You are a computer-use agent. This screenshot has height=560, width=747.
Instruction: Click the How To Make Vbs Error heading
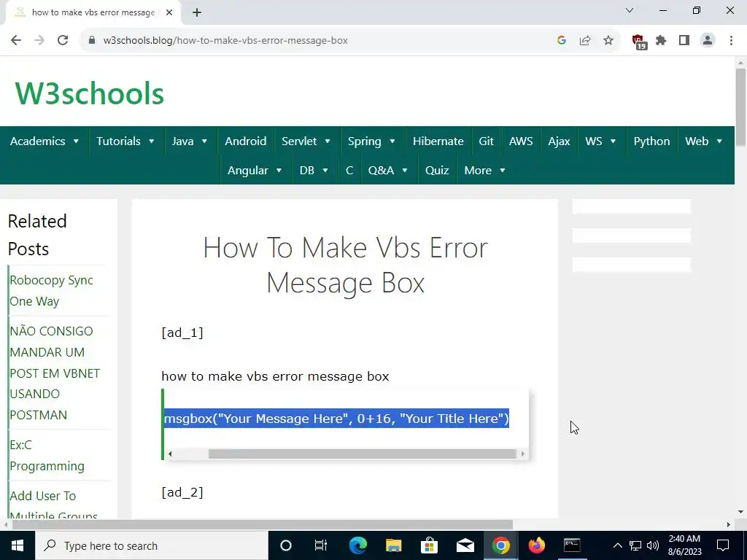[345, 265]
